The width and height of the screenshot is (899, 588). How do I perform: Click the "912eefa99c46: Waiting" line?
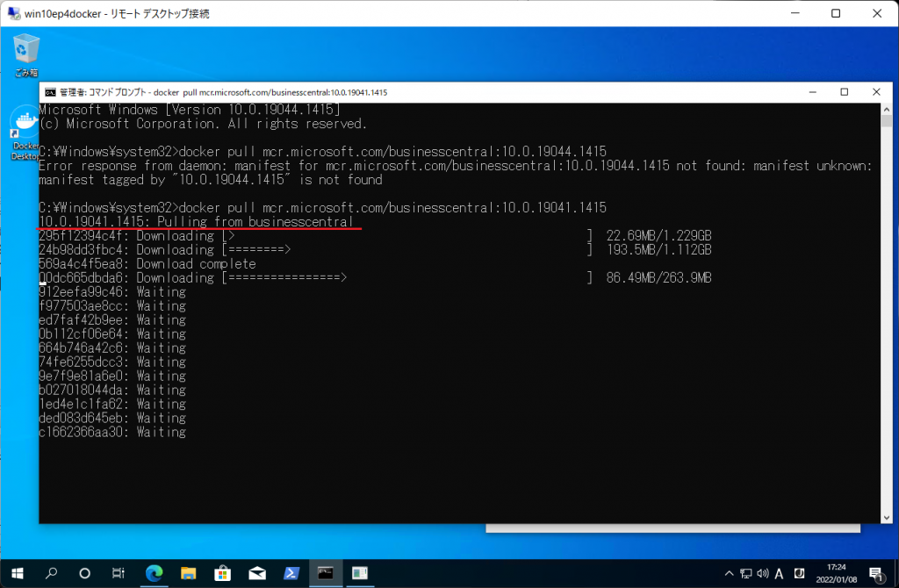112,292
